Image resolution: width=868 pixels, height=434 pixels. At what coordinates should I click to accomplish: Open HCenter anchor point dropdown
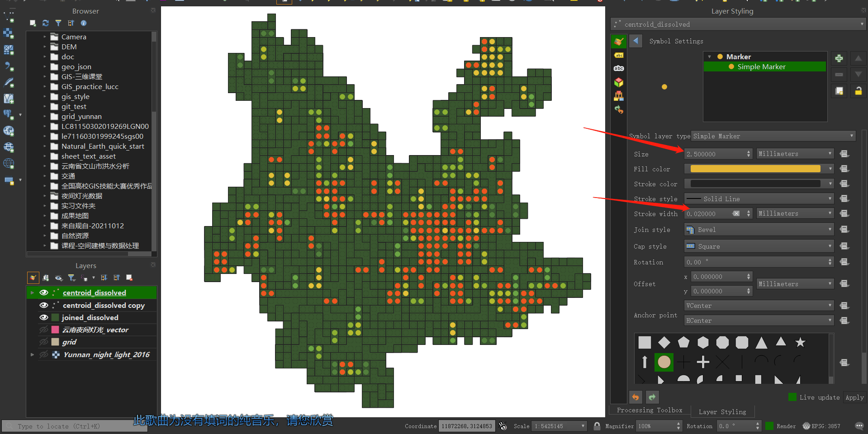(x=759, y=321)
